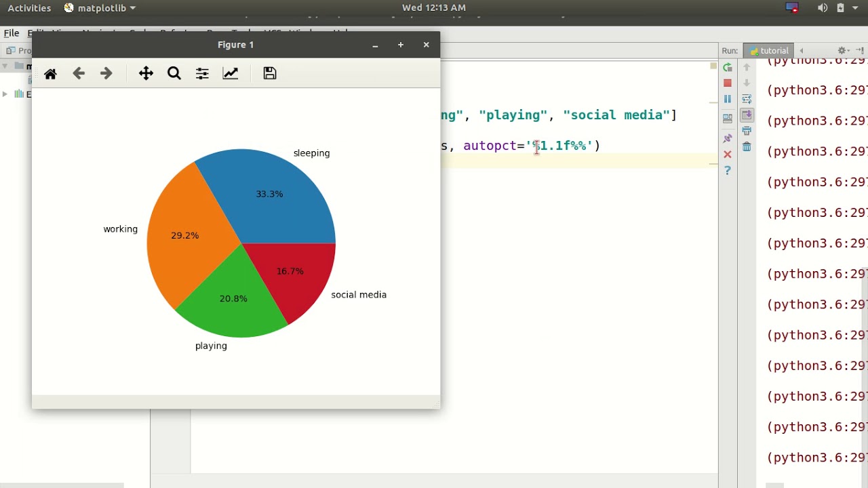The image size is (868, 488).
Task: Save the figure with the floppy icon
Action: point(270,73)
